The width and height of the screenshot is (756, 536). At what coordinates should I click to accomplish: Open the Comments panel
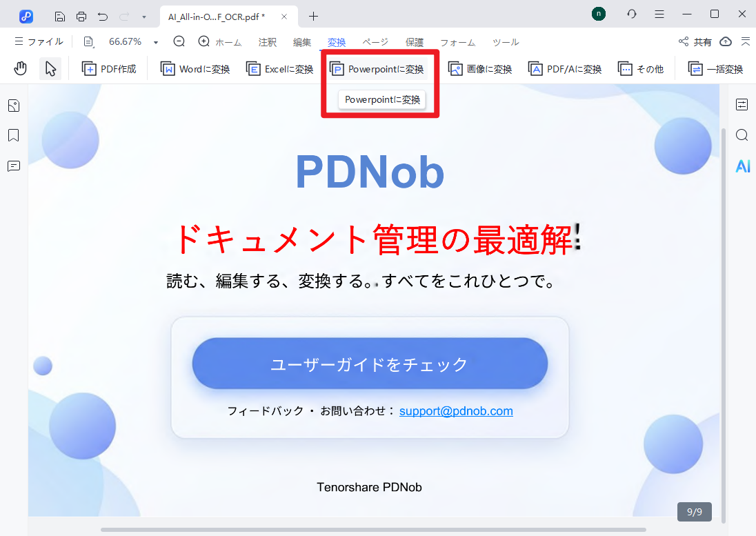[14, 166]
